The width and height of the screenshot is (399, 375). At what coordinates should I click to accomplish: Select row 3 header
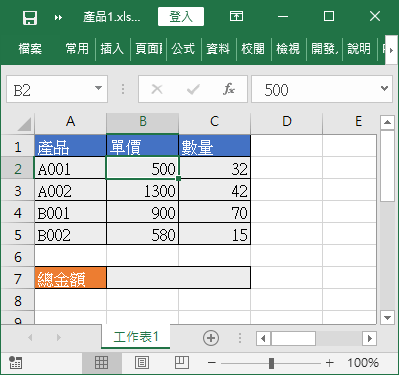pos(17,191)
